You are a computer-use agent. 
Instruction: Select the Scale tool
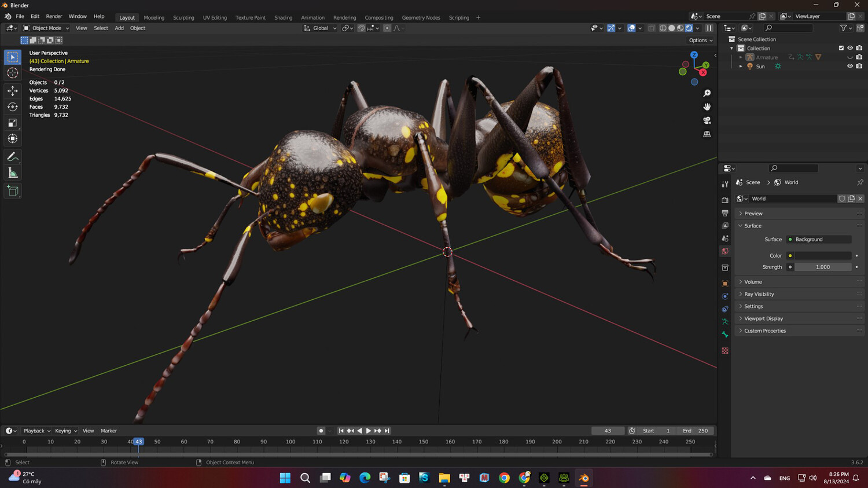(12, 123)
